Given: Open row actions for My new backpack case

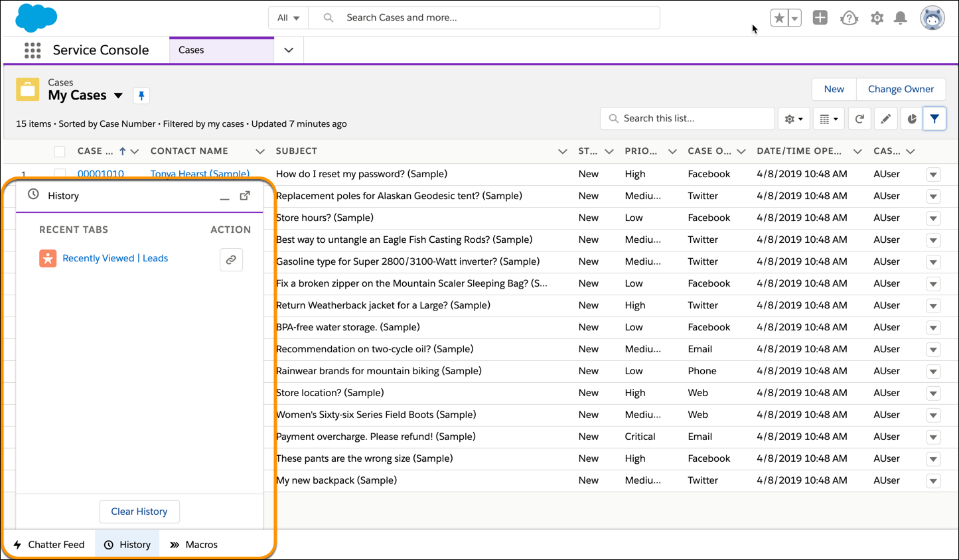Looking at the screenshot, I should point(934,481).
